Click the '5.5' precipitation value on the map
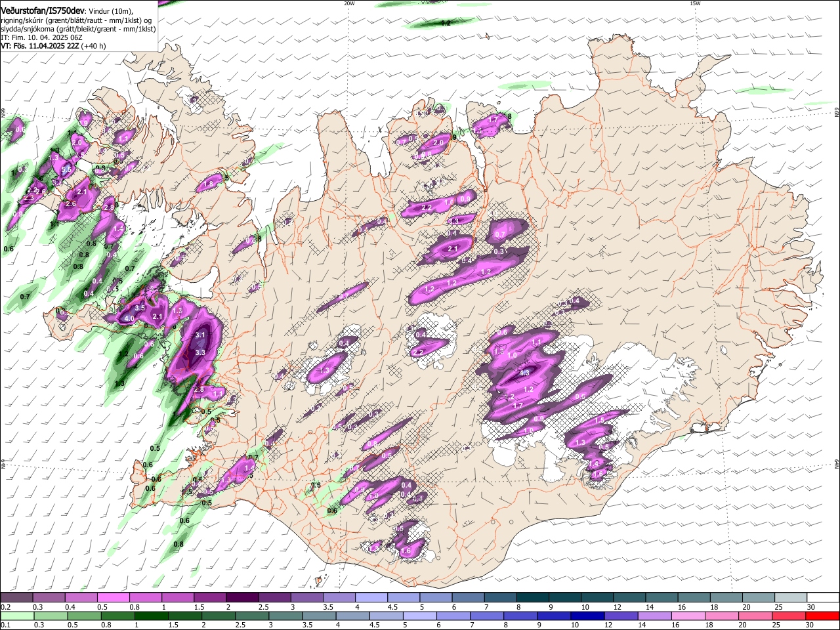This screenshot has height=630, width=840. coord(66,169)
